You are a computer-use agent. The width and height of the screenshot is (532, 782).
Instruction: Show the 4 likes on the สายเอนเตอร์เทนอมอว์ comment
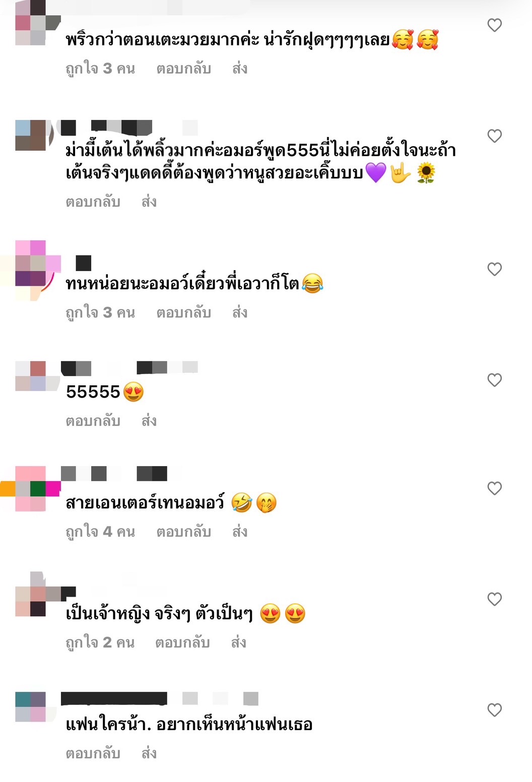tap(100, 532)
